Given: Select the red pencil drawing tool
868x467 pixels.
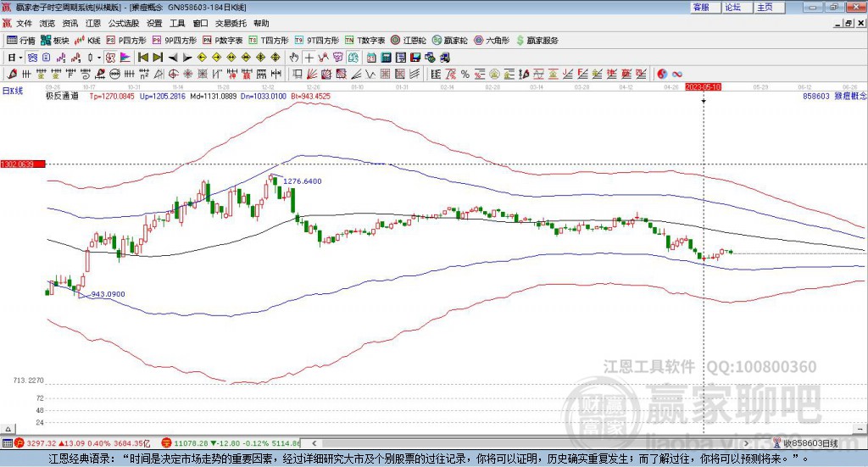Looking at the screenshot, I should (13, 74).
